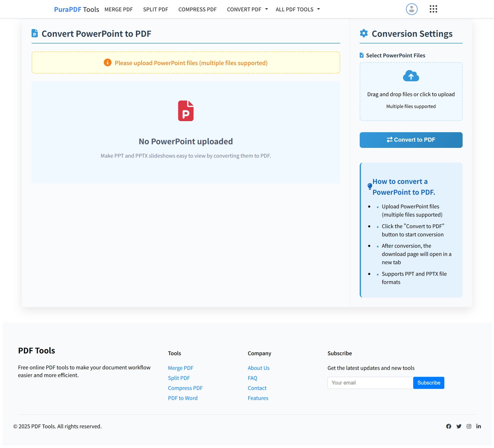Open the PDF to Word footer link

[x=183, y=398]
